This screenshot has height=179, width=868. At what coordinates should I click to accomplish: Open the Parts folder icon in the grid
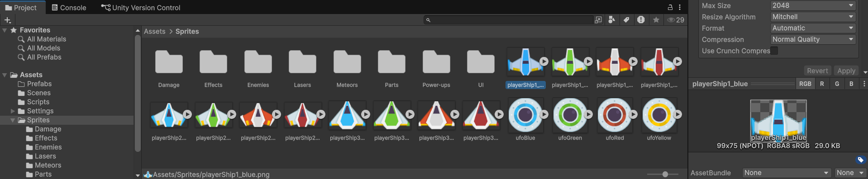[x=391, y=61]
